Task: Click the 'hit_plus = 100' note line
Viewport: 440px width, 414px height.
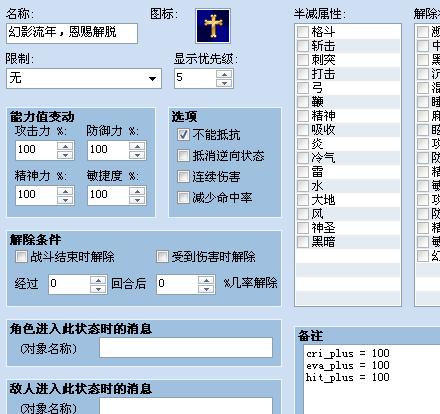Action: click(348, 378)
